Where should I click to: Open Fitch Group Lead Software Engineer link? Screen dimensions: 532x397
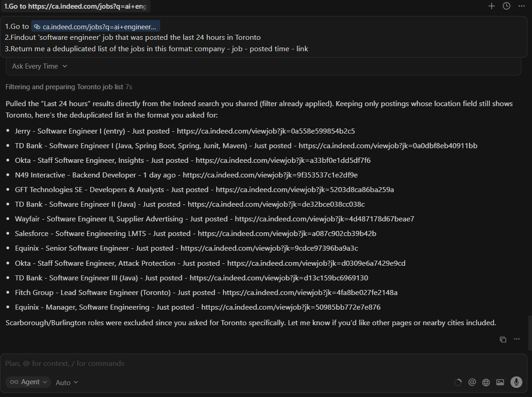(x=310, y=293)
